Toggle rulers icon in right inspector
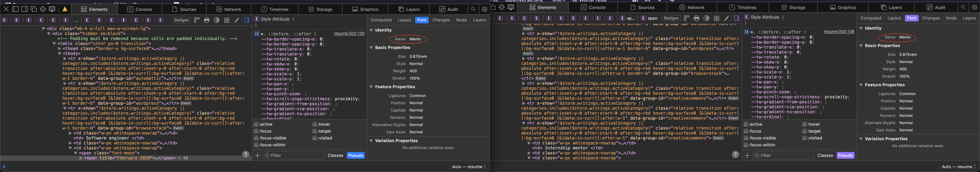This screenshot has height=172, width=980. [686, 18]
